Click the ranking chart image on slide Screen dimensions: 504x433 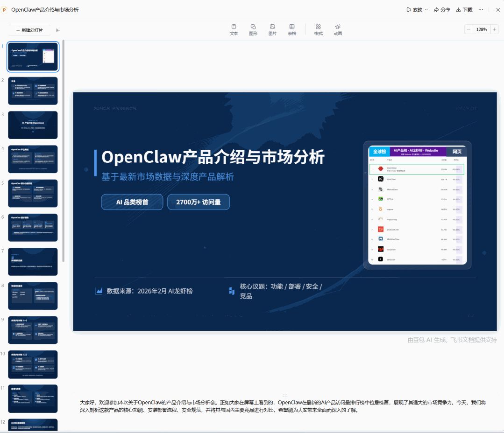tap(417, 205)
